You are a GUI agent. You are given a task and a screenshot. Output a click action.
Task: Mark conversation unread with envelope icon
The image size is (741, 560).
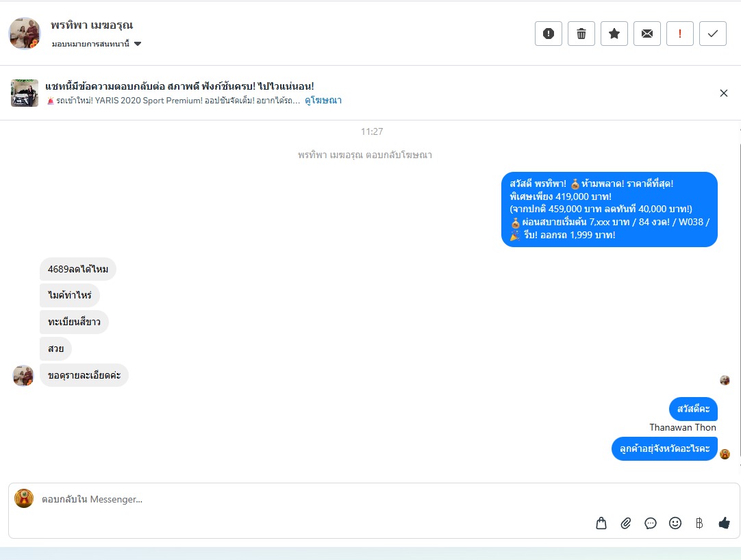647,34
